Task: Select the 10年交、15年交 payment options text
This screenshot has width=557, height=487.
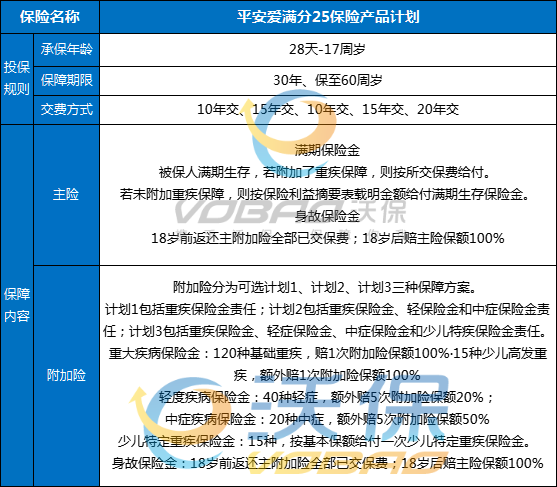Action: [x=328, y=109]
